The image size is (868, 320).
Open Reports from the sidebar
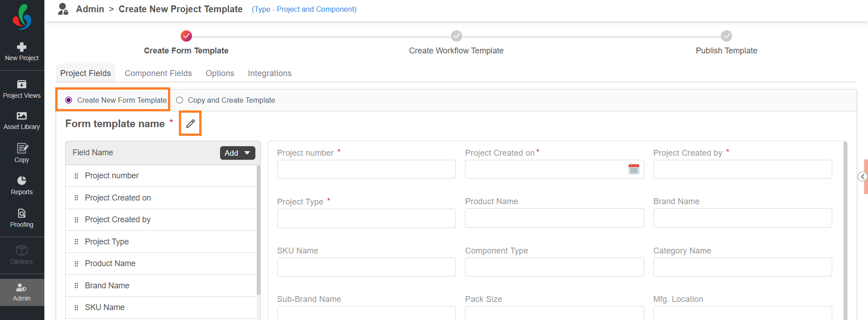pyautogui.click(x=21, y=181)
